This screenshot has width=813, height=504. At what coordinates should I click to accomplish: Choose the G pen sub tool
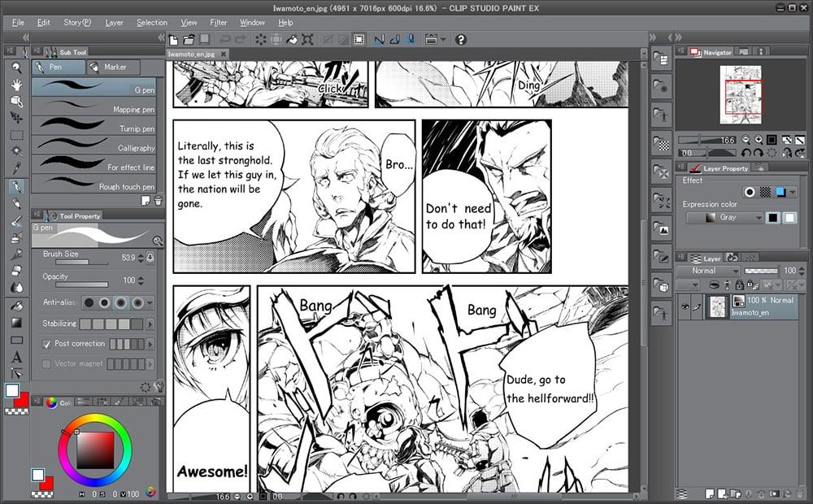pos(93,87)
